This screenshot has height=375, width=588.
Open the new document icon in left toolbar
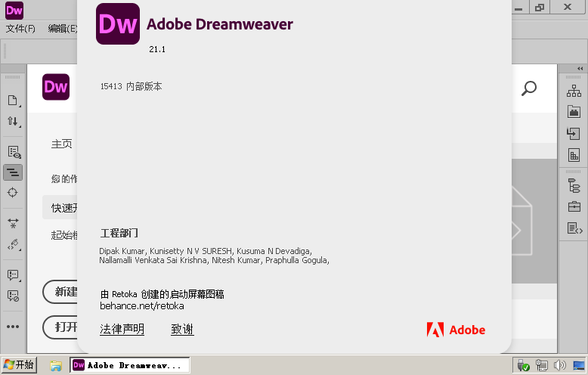pos(13,100)
